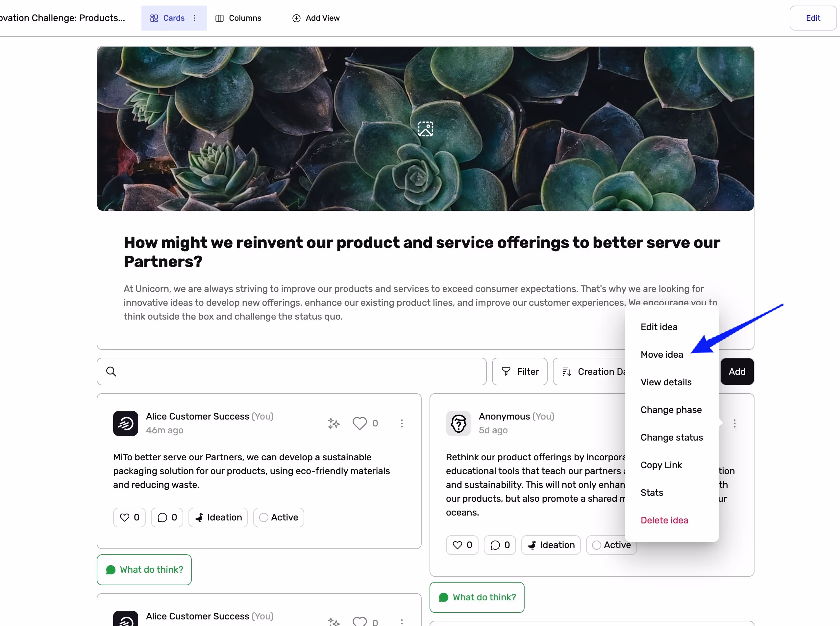Click the image placeholder icon on banner

pyautogui.click(x=425, y=129)
